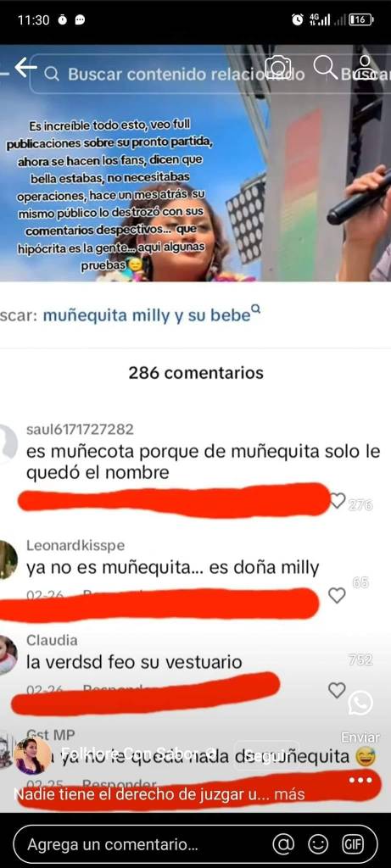Tap the alarm icon in status bar
This screenshot has width=391, height=868.
click(298, 20)
